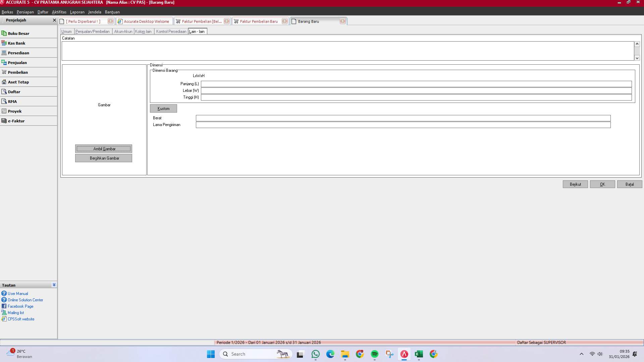
Task: Select the Penjualan module
Action: pos(17,62)
